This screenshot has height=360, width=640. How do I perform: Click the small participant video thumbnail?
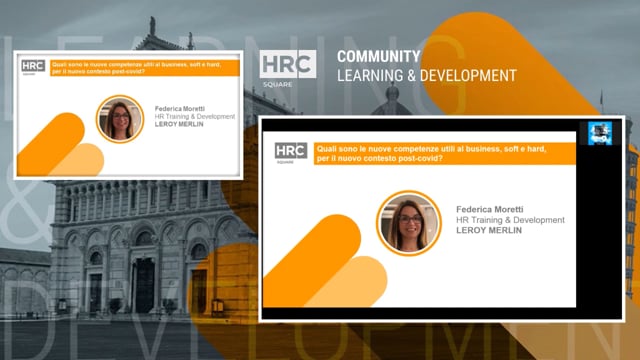click(600, 133)
